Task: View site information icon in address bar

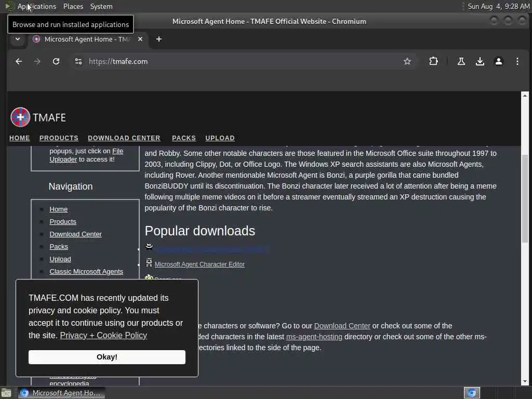Action: click(x=78, y=61)
